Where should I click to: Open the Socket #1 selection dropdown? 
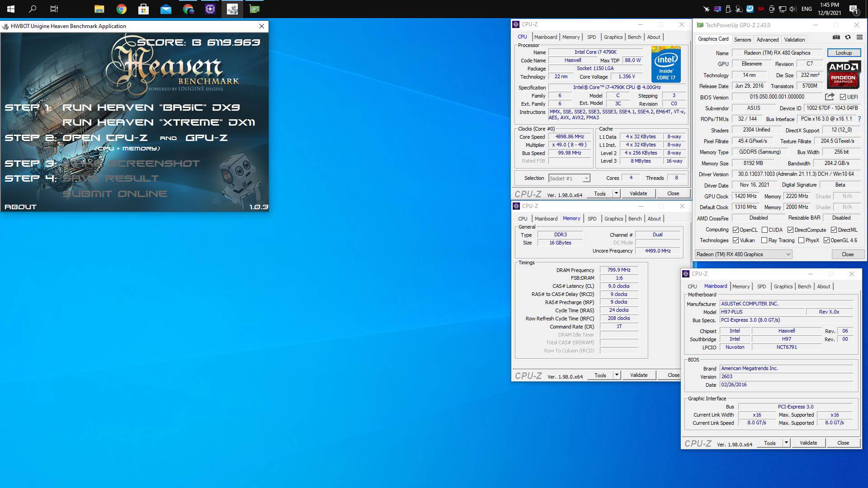570,178
